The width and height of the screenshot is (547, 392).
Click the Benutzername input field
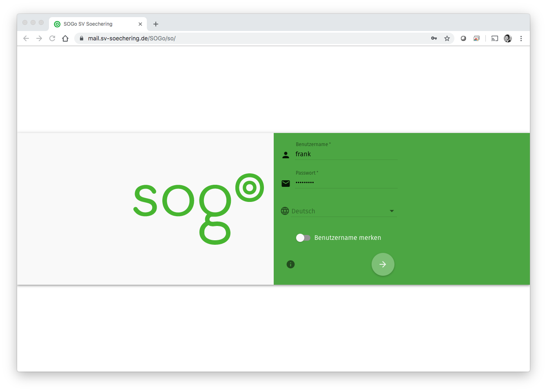click(x=345, y=154)
